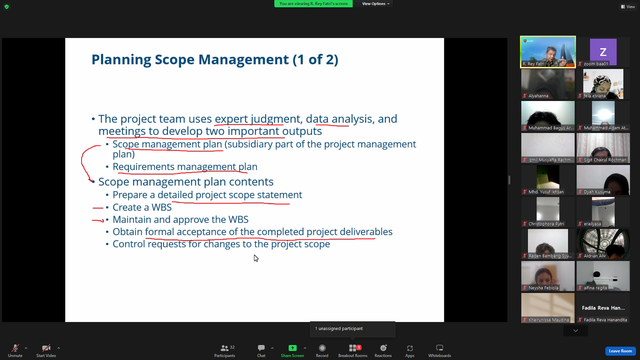The height and width of the screenshot is (360, 640).
Task: Click the 1 unassigned participant tooltip
Action: click(353, 329)
